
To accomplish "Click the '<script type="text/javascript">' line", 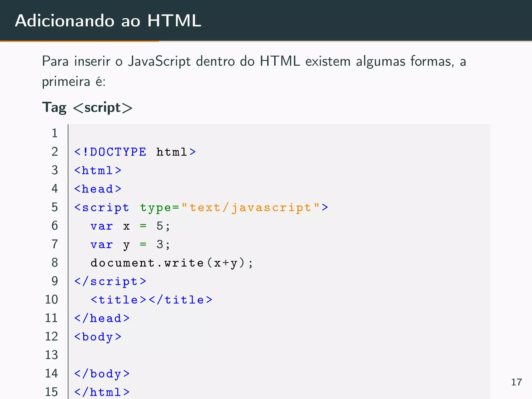I will [x=201, y=208].
